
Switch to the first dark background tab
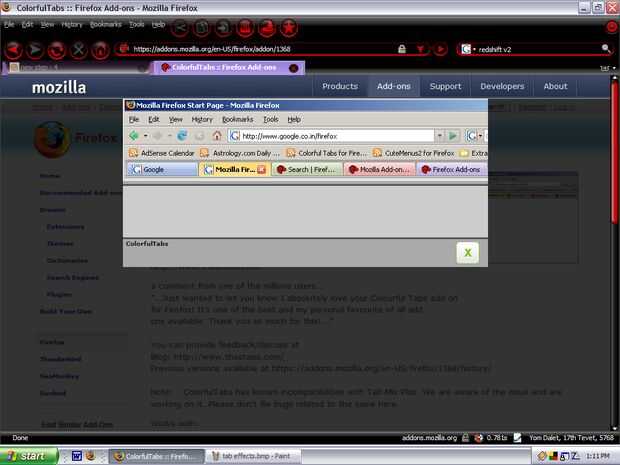[x=77, y=68]
